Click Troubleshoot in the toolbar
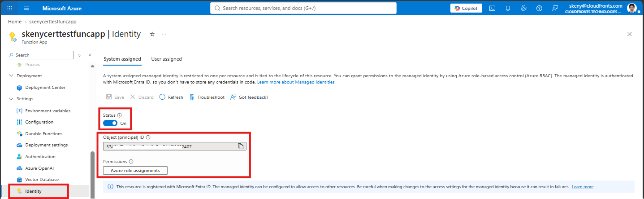This screenshot has height=199, width=644. 207,97
